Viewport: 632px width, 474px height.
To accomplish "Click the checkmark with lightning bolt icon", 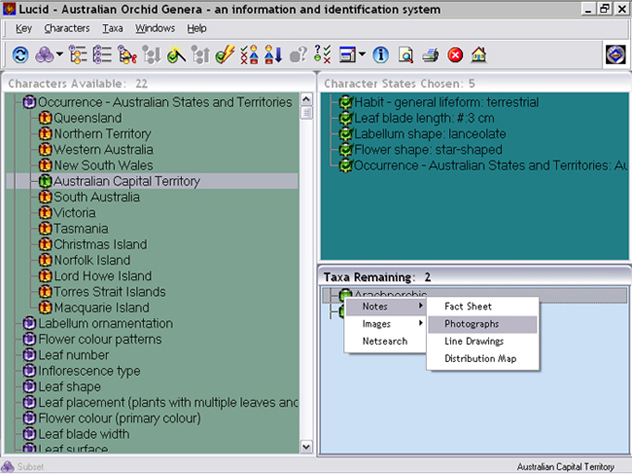I will tap(225, 55).
